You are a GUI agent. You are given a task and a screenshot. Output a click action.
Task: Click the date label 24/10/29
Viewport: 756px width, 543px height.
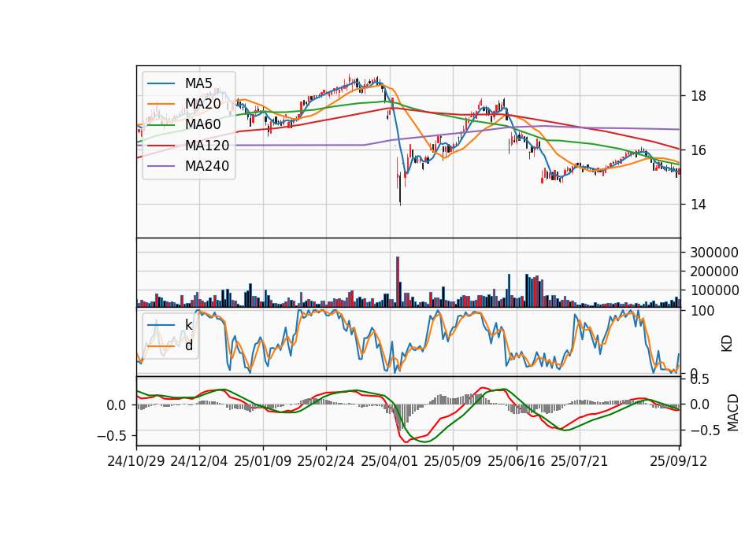pyautogui.click(x=136, y=461)
